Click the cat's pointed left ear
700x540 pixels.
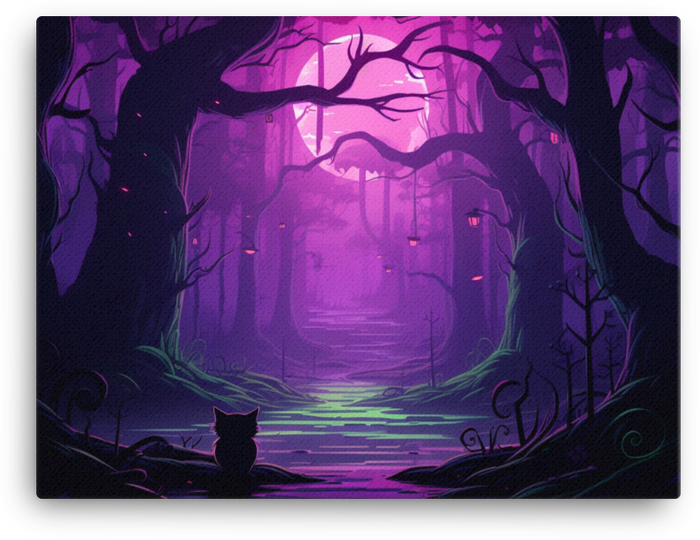220,415
